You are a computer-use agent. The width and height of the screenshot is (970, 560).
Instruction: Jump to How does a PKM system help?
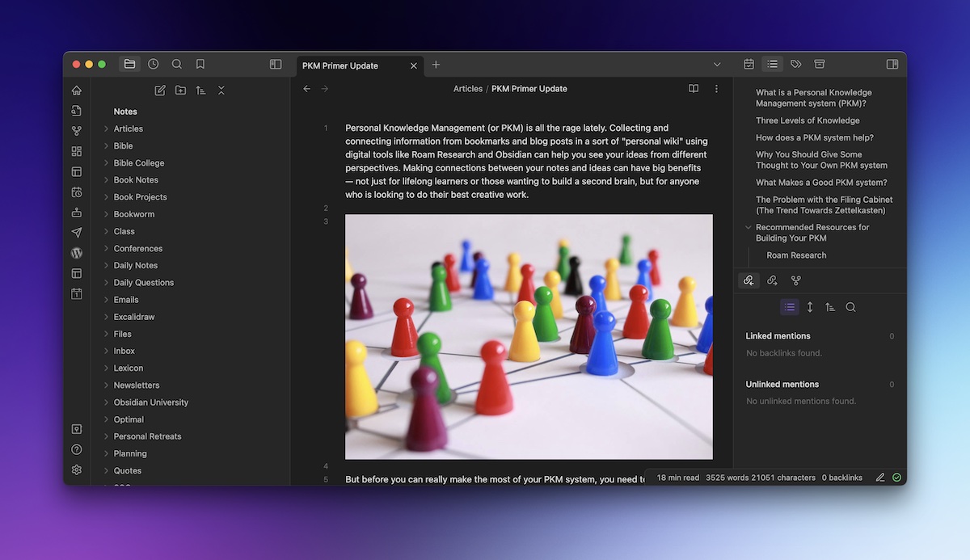point(815,137)
